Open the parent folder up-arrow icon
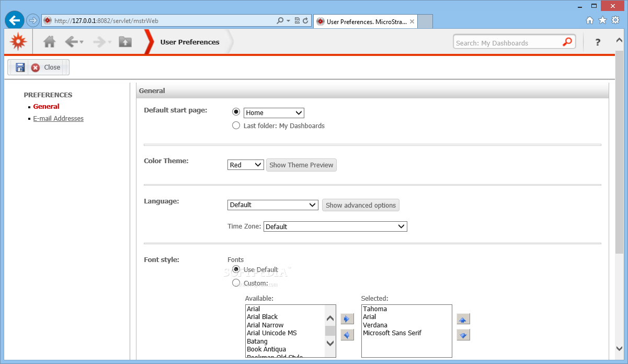628x364 pixels. (125, 42)
